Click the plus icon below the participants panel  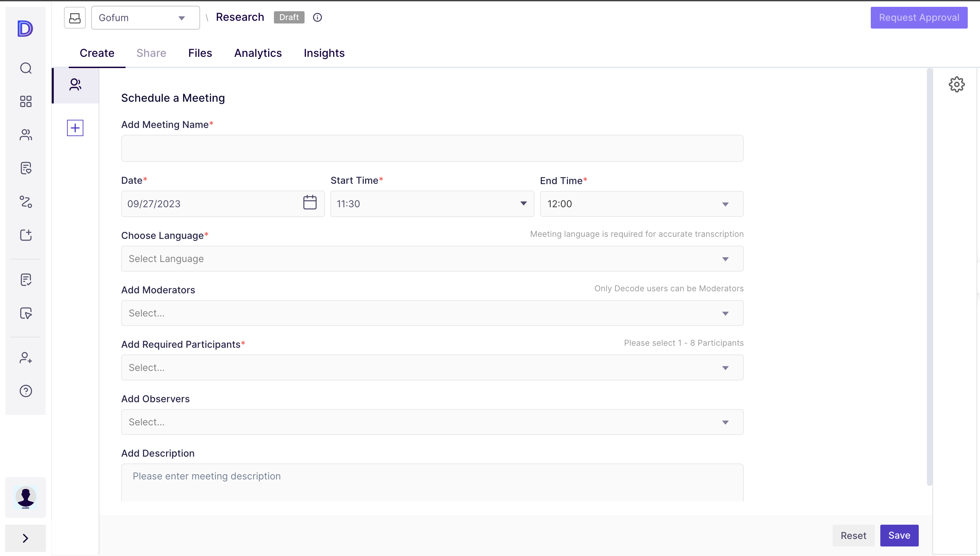(75, 128)
